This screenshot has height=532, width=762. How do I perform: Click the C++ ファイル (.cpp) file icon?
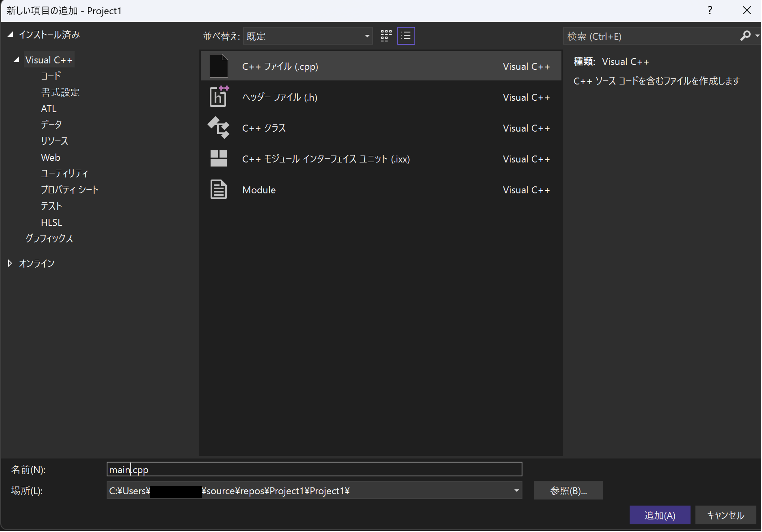(219, 66)
